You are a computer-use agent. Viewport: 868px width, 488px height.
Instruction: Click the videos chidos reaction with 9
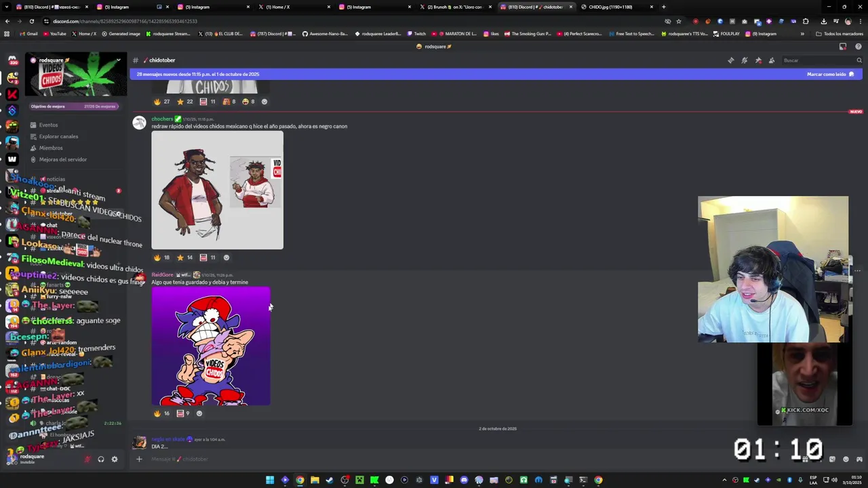pyautogui.click(x=184, y=413)
